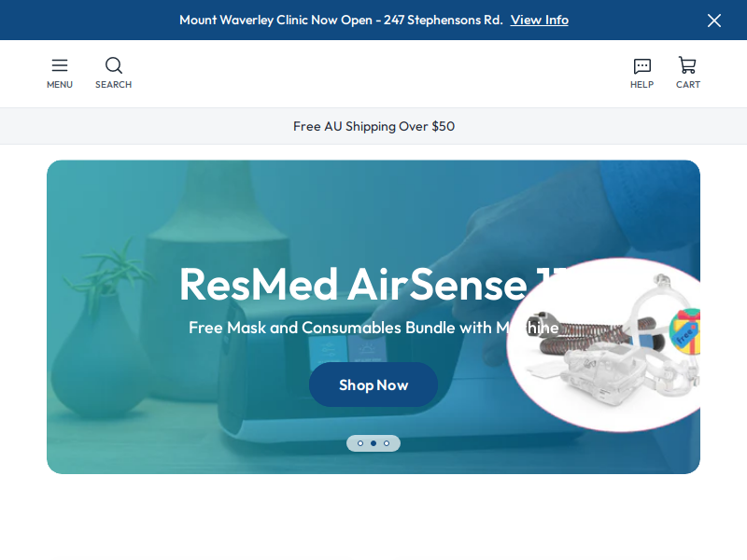Click the HELP text label

tap(641, 85)
